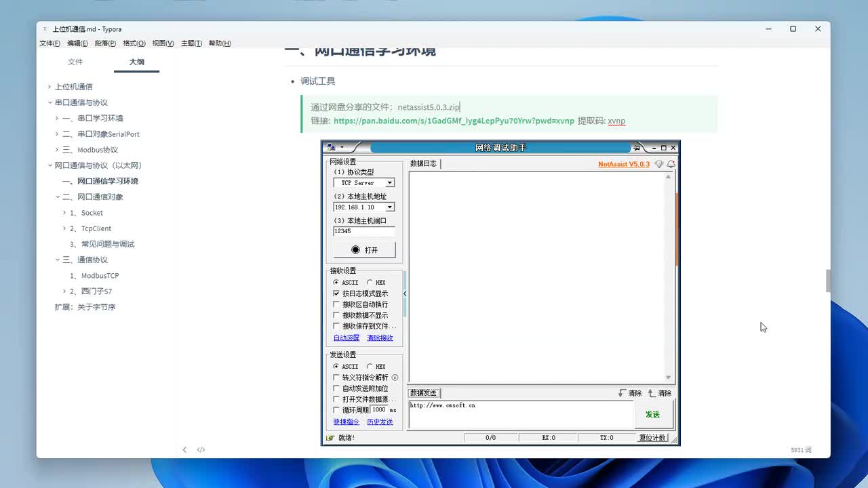
Task: Switch sidebar to 大纲 tab
Action: coord(137,62)
